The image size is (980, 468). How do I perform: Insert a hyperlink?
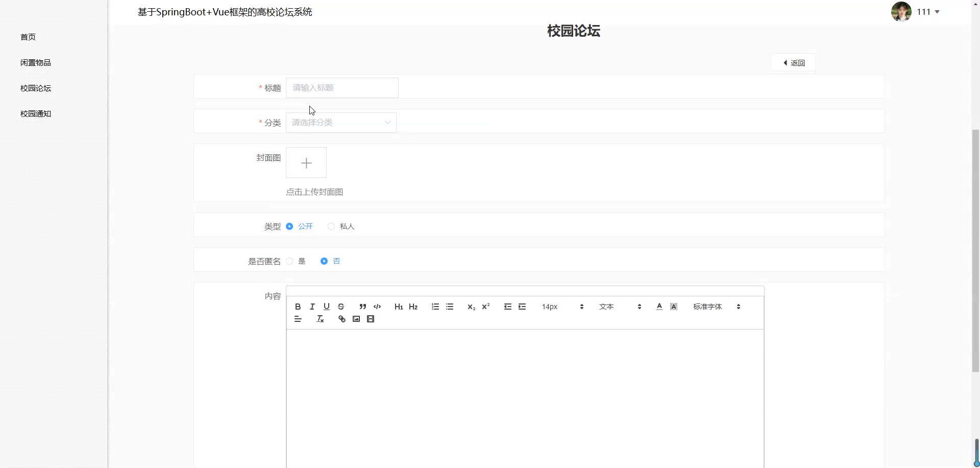click(342, 319)
